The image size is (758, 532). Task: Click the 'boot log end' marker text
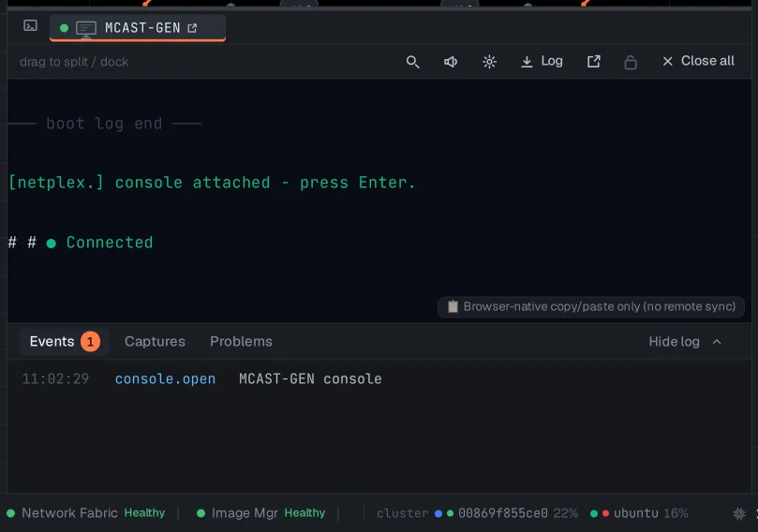(104, 124)
